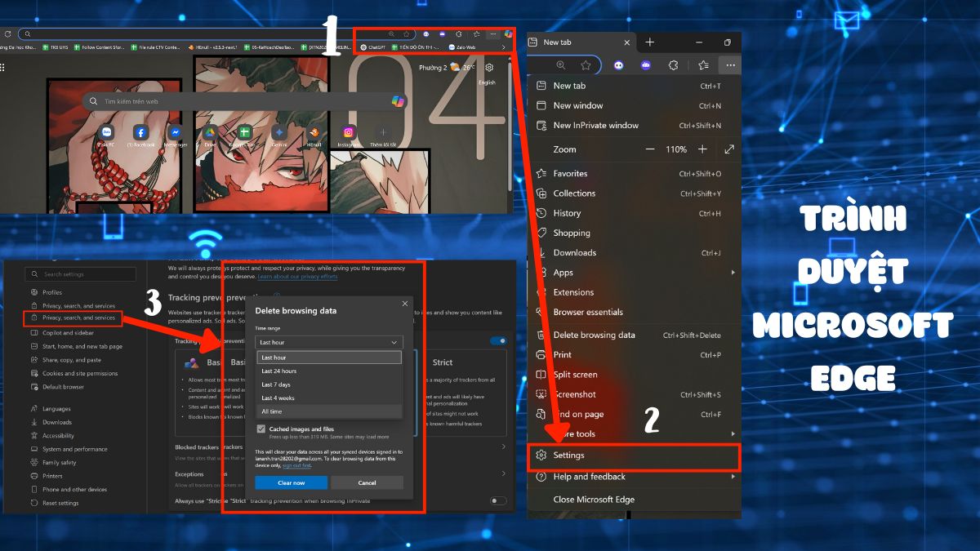This screenshot has width=980, height=551.
Task: Open System and performance in Settings sidebar
Action: coord(69,449)
